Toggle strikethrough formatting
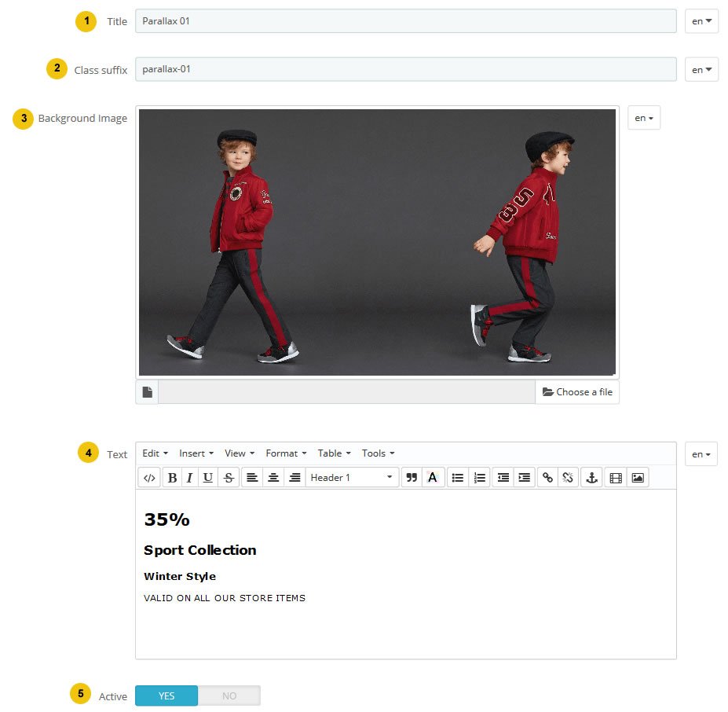The image size is (728, 712). coord(229,478)
